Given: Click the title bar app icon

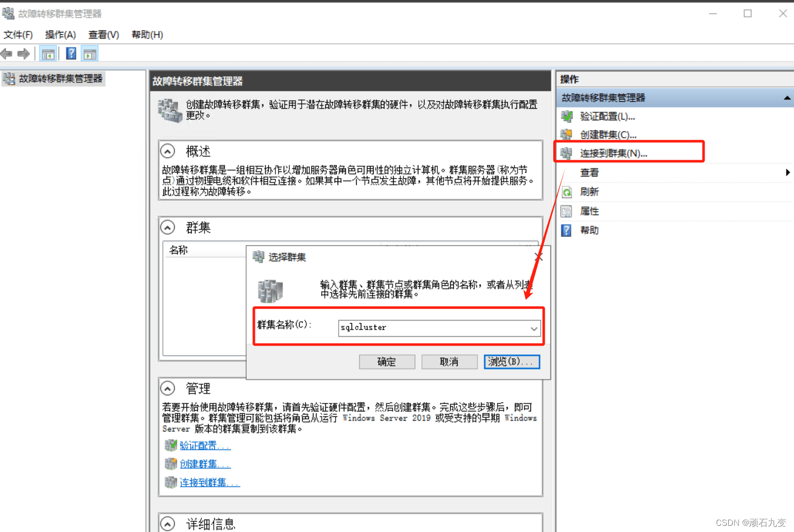Looking at the screenshot, I should 8,13.
